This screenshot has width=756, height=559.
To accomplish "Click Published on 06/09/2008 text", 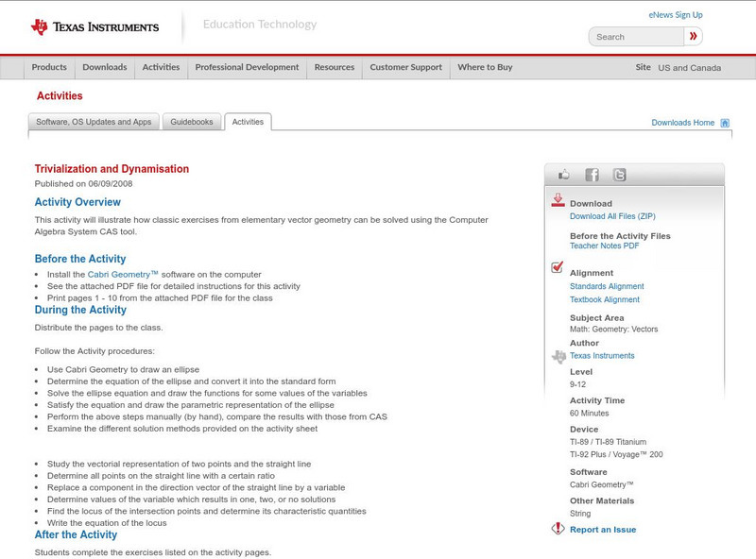I will point(83,183).
